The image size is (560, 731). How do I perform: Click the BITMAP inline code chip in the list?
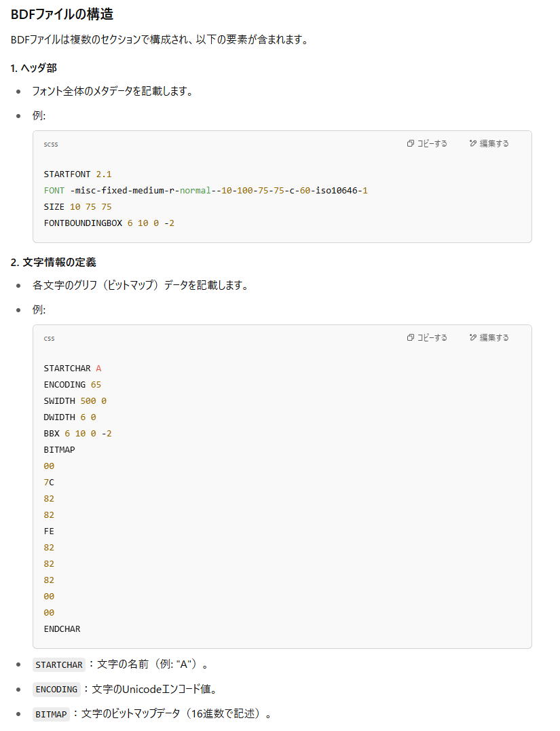point(51,714)
